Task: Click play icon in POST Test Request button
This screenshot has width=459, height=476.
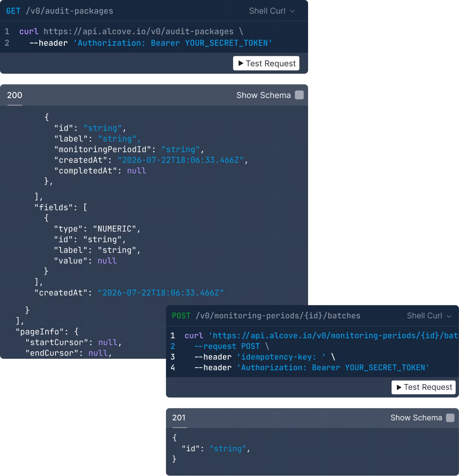Action: click(x=399, y=387)
